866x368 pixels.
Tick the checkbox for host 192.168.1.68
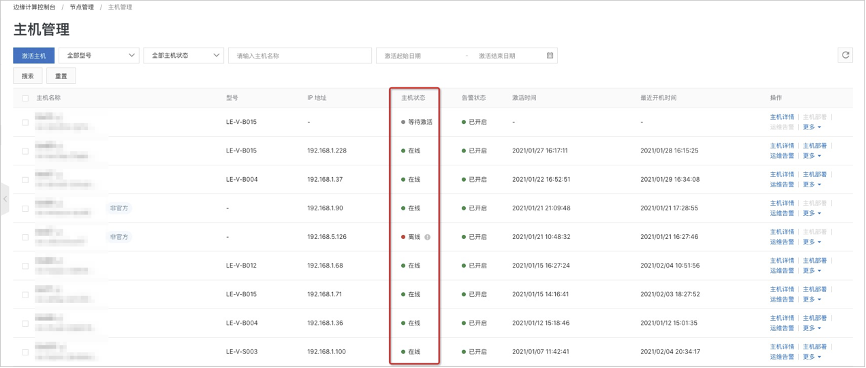(x=25, y=266)
